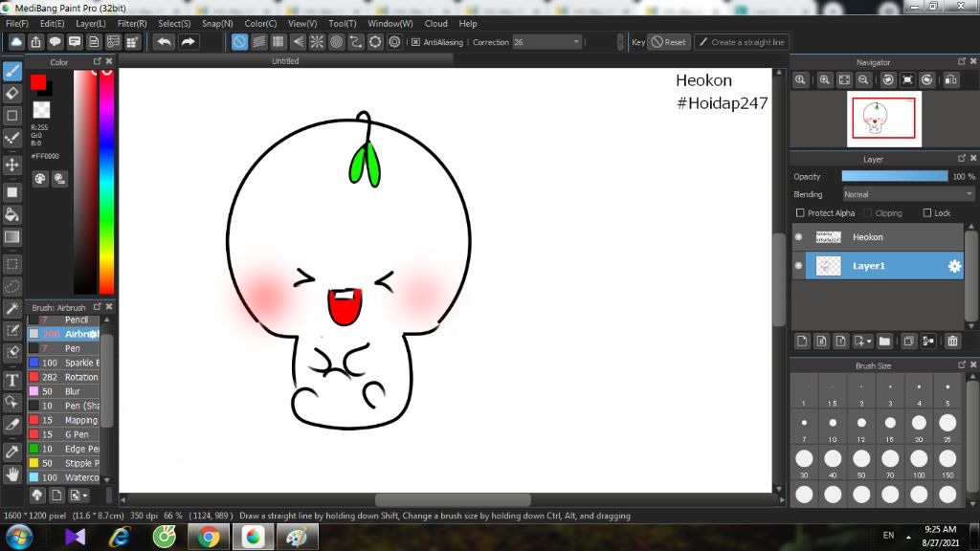
Task: Select the G Pen brush
Action: (64, 434)
